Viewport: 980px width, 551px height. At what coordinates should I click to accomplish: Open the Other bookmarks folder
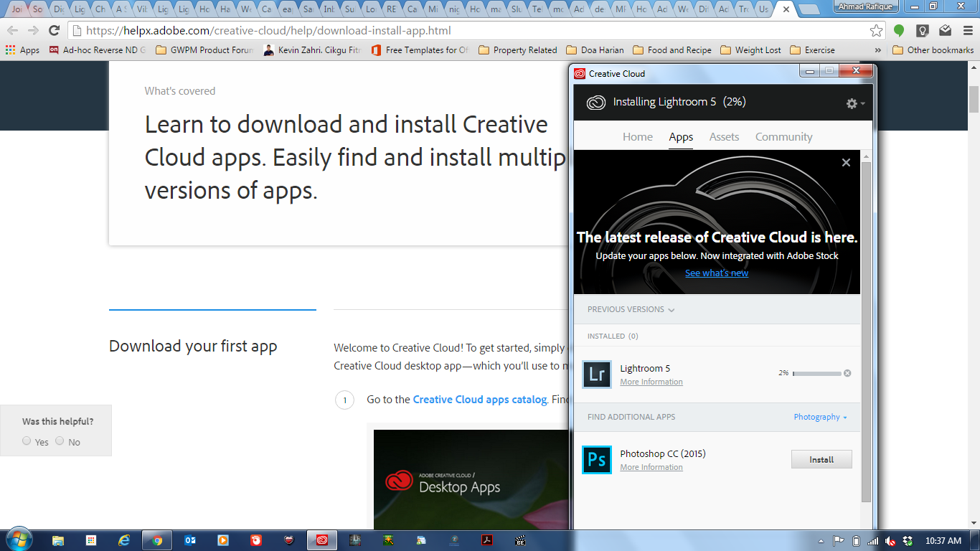(933, 50)
